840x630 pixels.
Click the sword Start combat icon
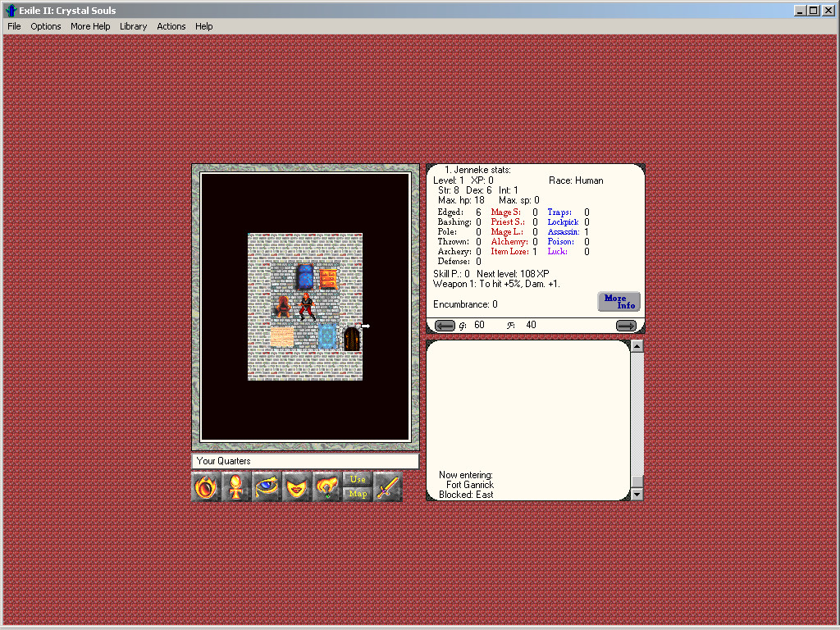point(388,487)
